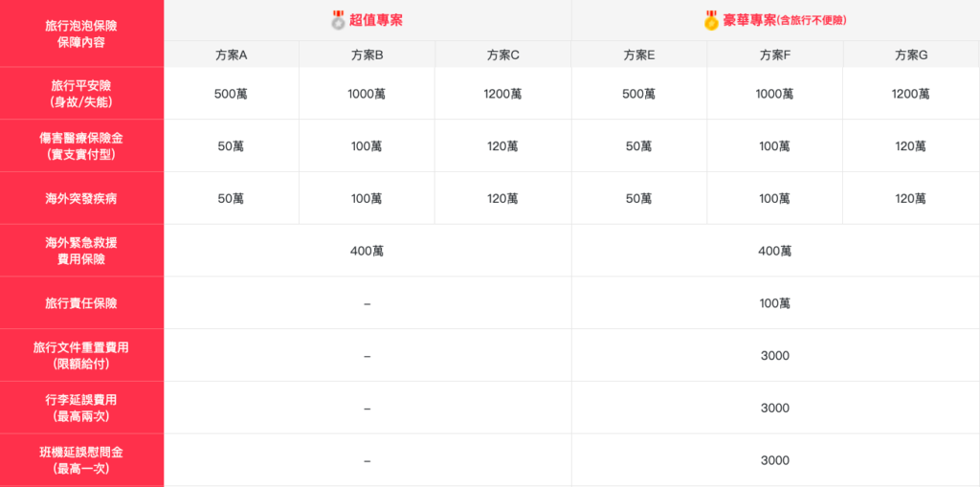
Task: Click the gold medal icon beside 豪華專案
Action: point(711,19)
